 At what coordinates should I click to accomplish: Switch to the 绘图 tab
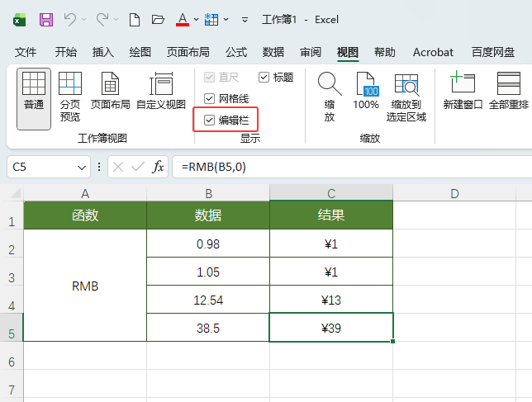tap(140, 52)
